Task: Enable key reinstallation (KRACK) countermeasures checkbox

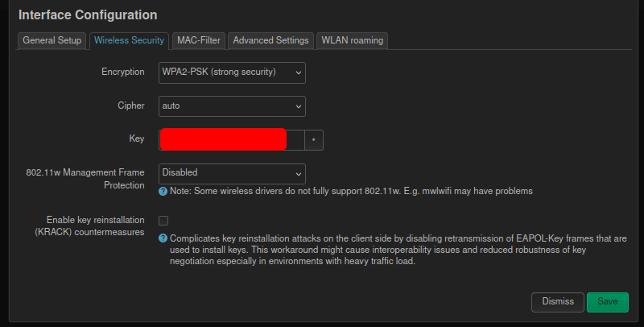Action: (x=163, y=220)
